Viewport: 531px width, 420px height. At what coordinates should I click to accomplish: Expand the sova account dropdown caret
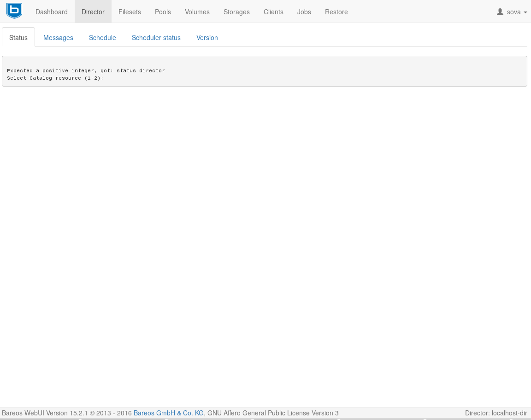pos(525,12)
